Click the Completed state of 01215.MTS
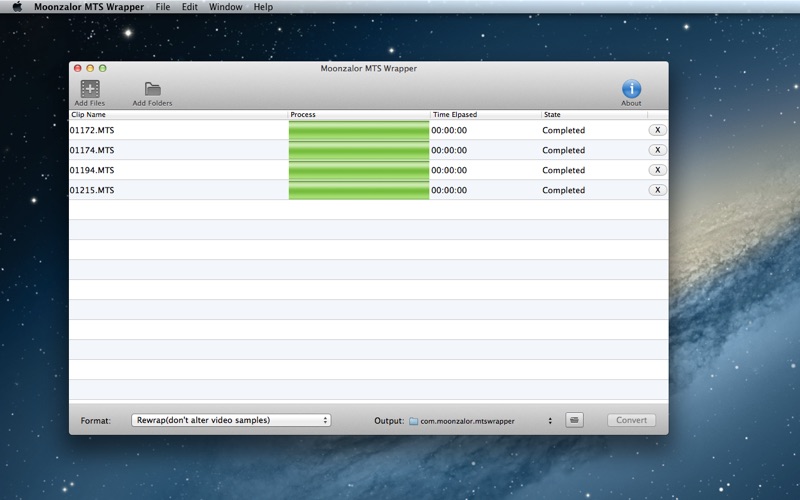Viewport: 800px width, 500px height. point(563,190)
